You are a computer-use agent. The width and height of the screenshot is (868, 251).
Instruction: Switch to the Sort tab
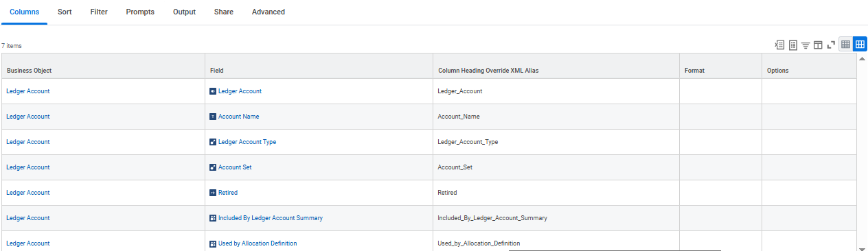click(x=65, y=12)
